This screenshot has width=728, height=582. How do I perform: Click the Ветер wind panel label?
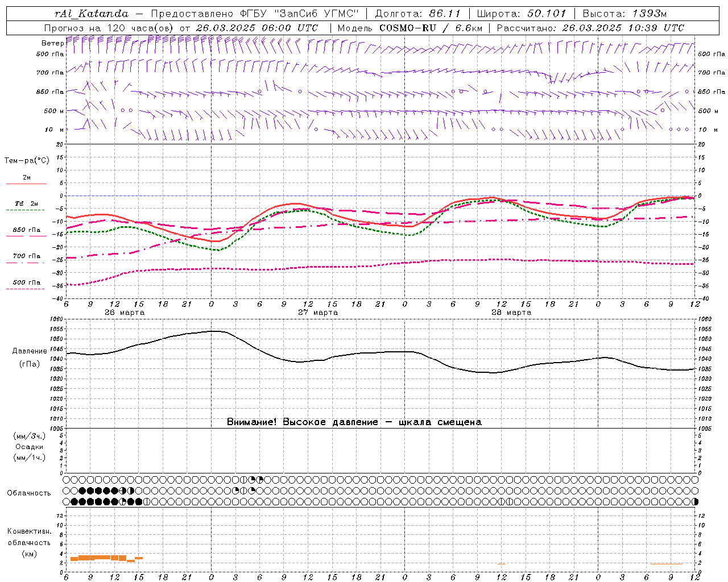(x=53, y=43)
